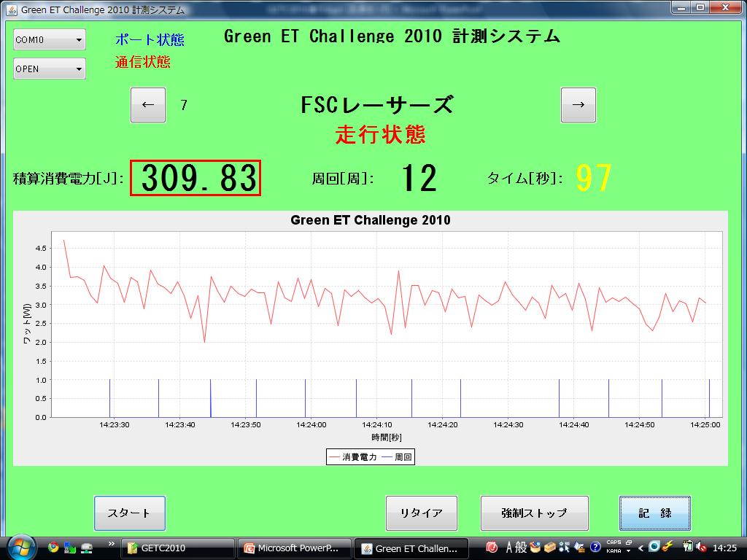Open the COM10 port dropdown

click(49, 40)
